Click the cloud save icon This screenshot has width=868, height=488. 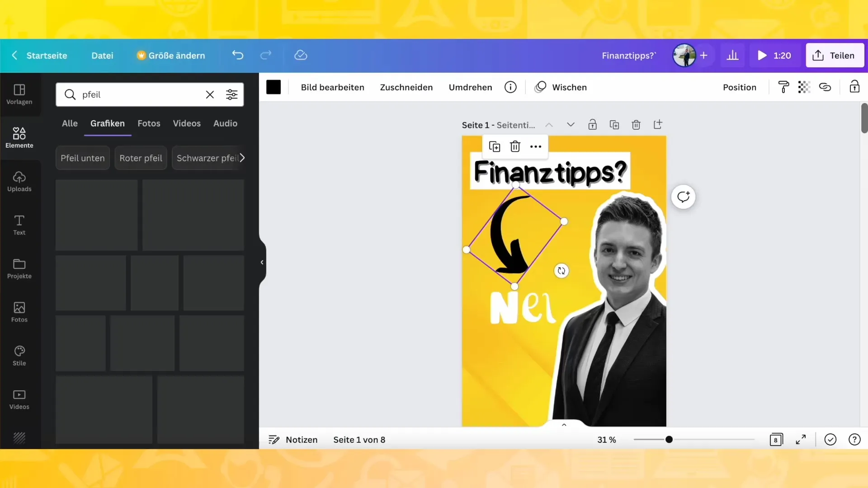coord(301,55)
